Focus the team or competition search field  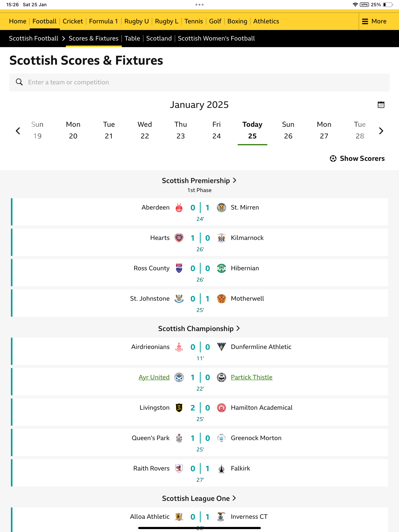(x=199, y=82)
